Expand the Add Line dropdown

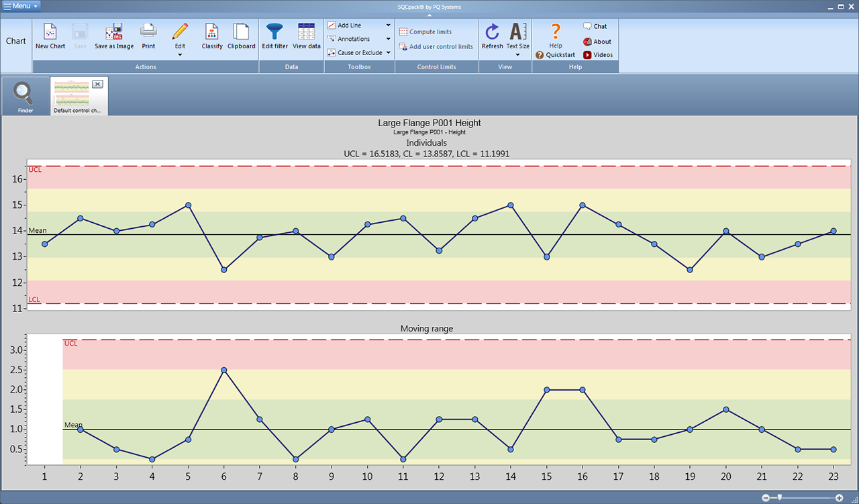tap(388, 26)
